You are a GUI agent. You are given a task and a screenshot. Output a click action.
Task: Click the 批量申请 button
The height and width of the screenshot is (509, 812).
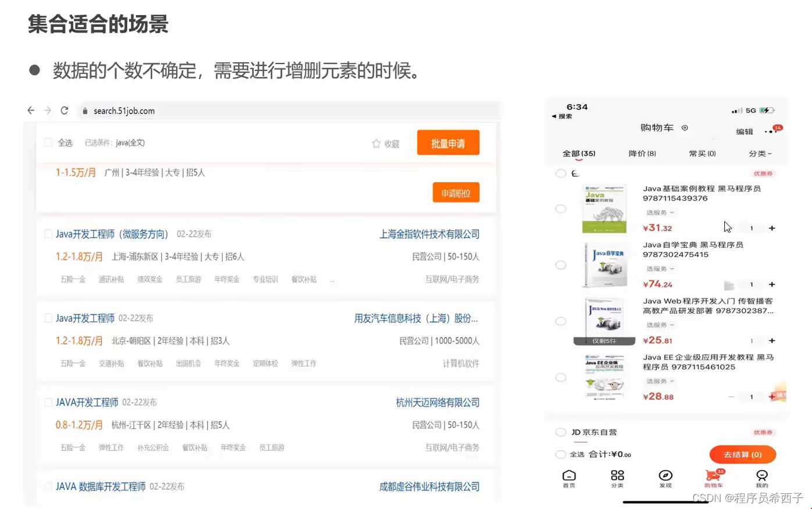pyautogui.click(x=448, y=143)
